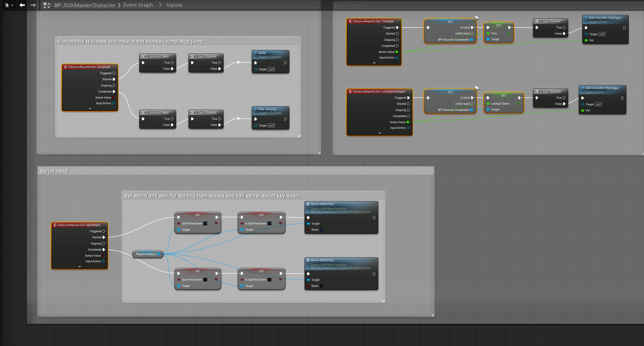Expand the EnhancedInputAction SprintInput node chevron
The width and height of the screenshot is (644, 346).
[x=79, y=267]
